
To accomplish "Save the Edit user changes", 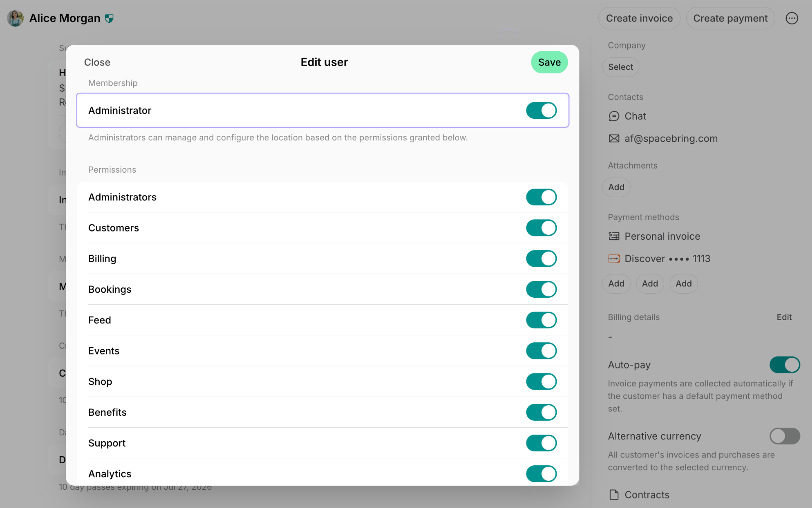I will [x=549, y=62].
